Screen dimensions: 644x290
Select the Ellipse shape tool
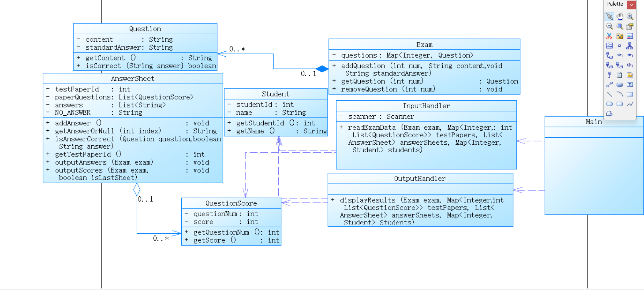[x=609, y=104]
